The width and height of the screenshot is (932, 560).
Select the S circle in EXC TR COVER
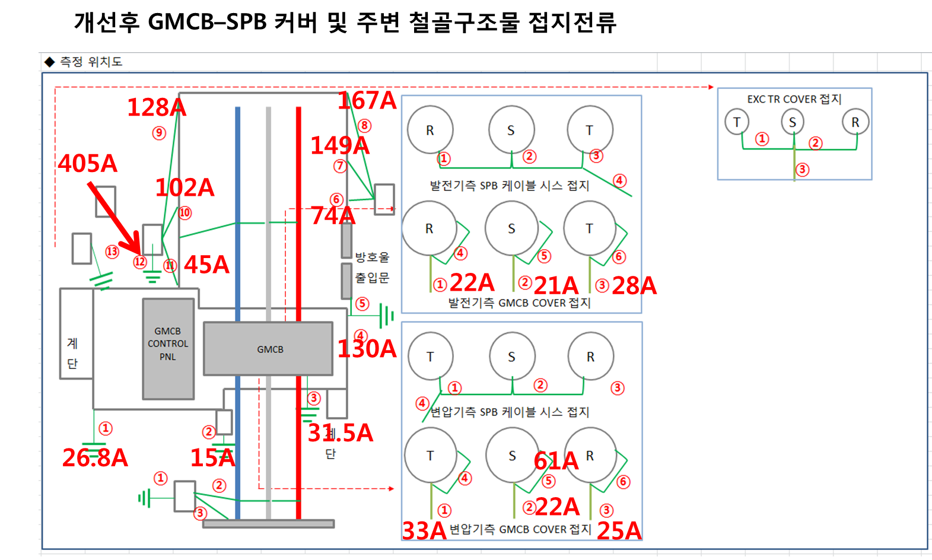click(792, 122)
